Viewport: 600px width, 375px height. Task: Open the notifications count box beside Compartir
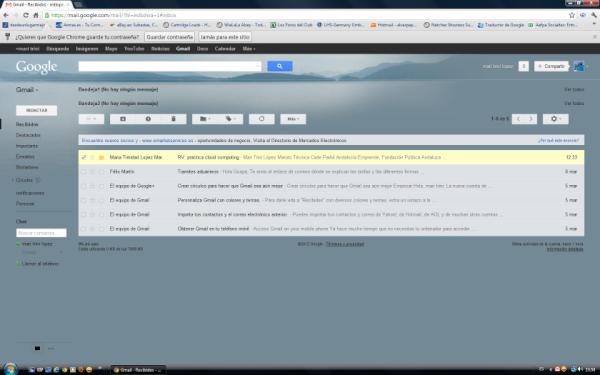[523, 66]
